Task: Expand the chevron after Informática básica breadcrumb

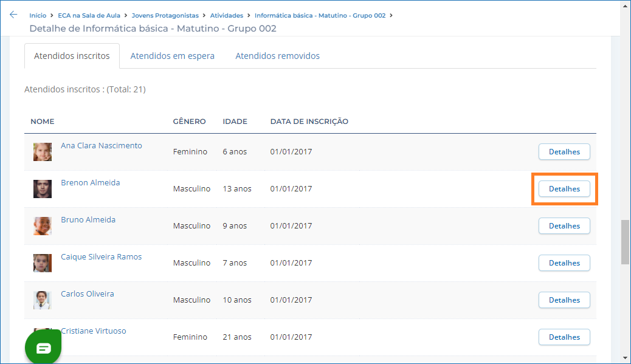Action: [393, 16]
